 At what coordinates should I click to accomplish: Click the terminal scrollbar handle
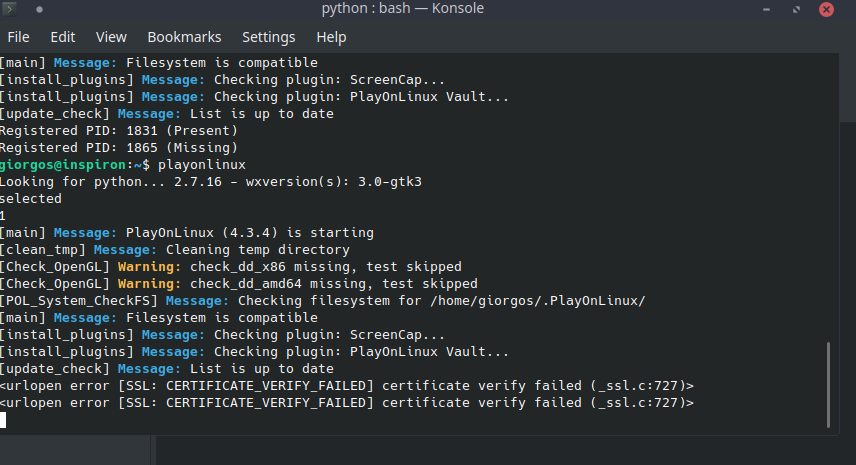click(x=828, y=385)
